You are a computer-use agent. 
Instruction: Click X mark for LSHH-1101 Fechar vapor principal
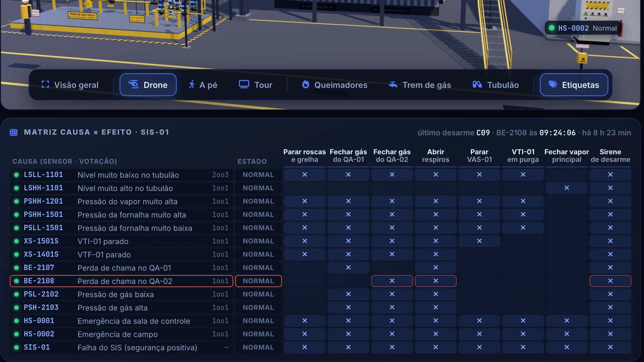pyautogui.click(x=567, y=188)
